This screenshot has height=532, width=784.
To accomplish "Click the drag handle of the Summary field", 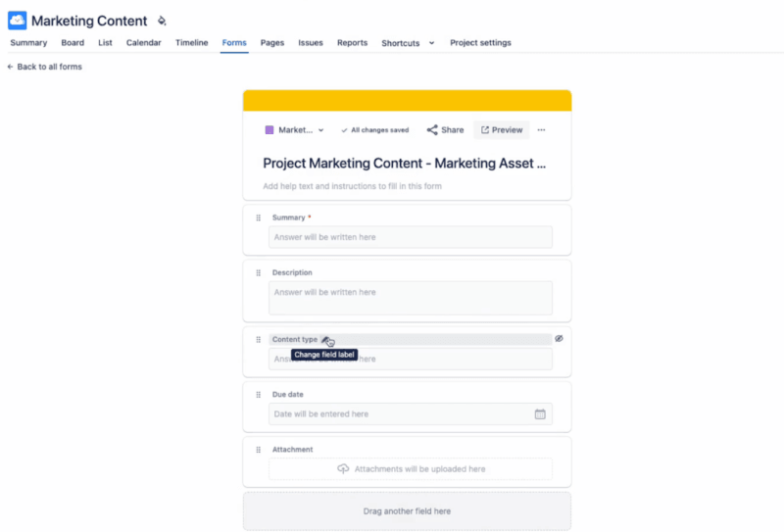I will point(259,218).
